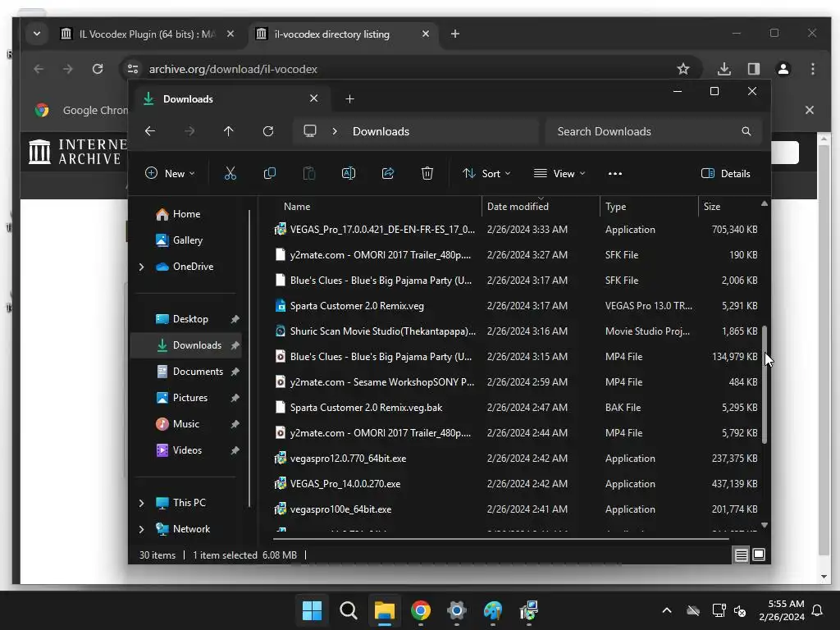
Task: Click the PC monitor icon in address bar
Action: pyautogui.click(x=309, y=131)
